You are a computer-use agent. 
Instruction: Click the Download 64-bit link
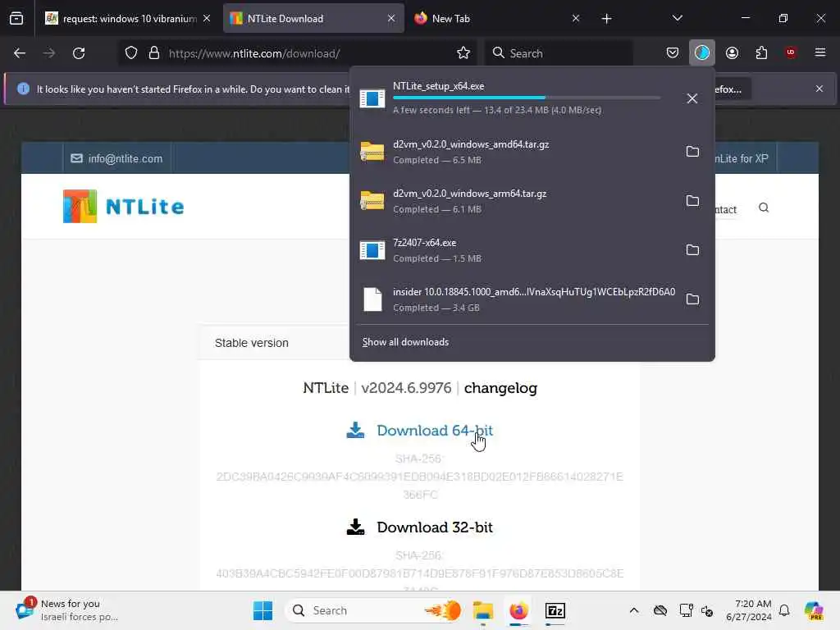coord(435,430)
